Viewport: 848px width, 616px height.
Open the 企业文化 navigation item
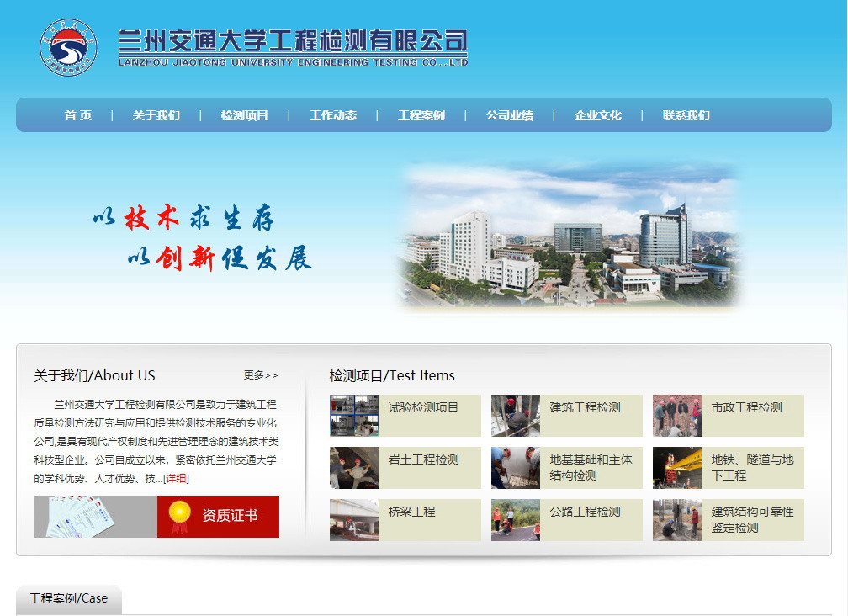tap(598, 115)
